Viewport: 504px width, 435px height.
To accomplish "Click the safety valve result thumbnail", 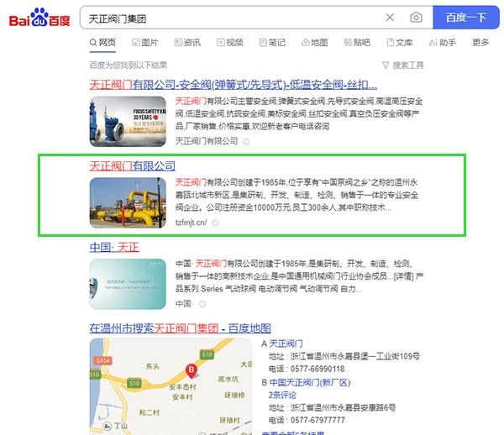I will (128, 122).
